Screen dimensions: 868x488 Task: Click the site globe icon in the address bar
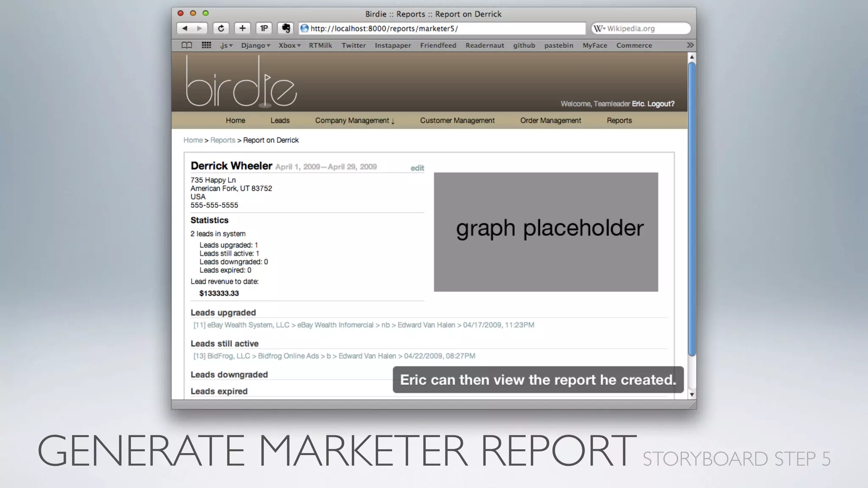pyautogui.click(x=304, y=28)
